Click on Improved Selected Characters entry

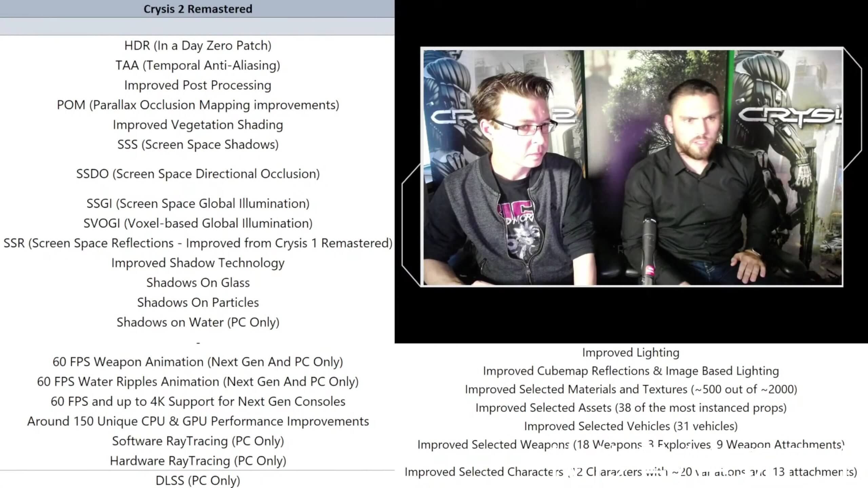coord(631,472)
